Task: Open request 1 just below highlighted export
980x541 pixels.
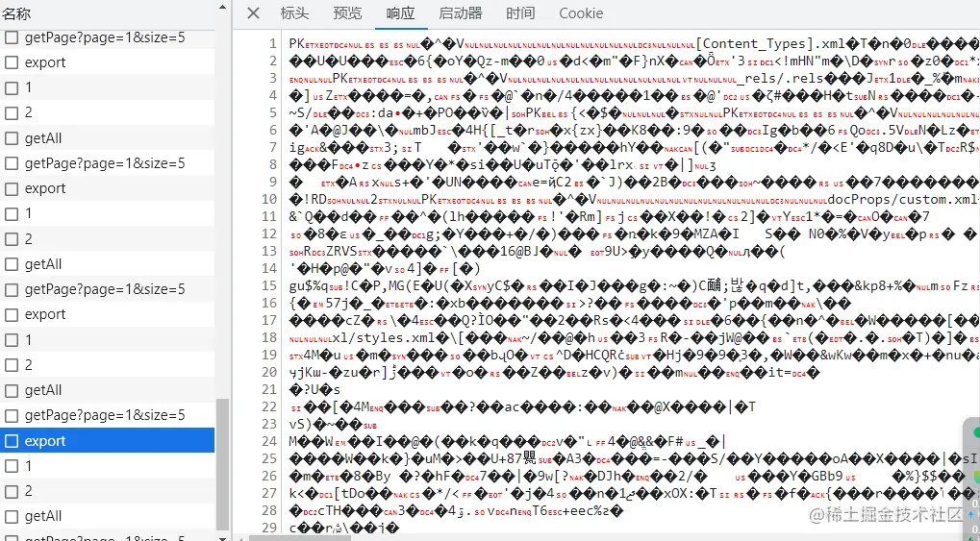Action: pos(28,466)
